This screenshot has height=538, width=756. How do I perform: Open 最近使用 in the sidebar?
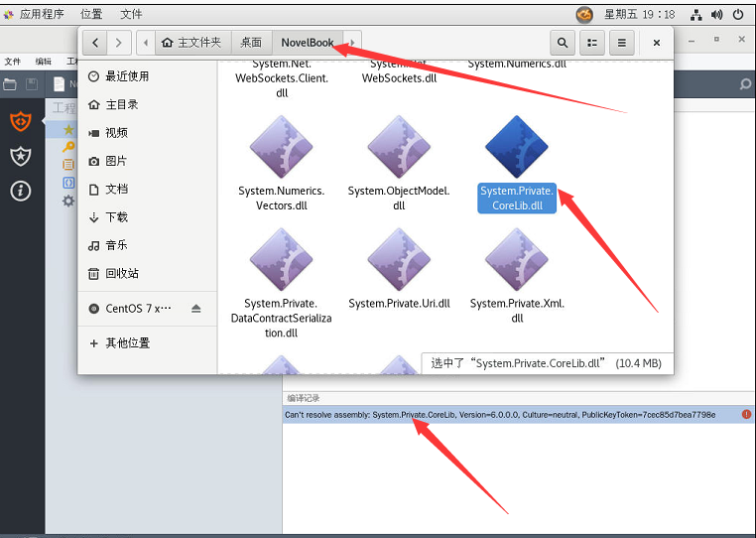[x=127, y=76]
